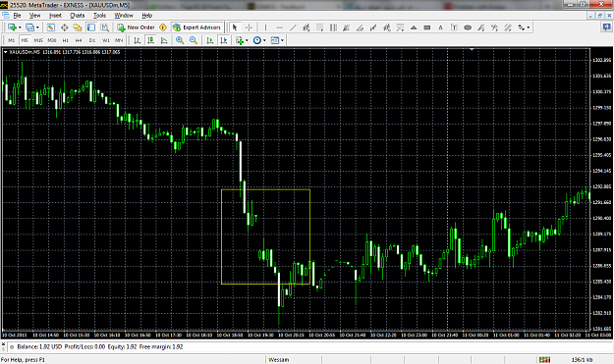The image size is (614, 364).
Task: Select the rectangle shape tool
Action: pos(427,27)
